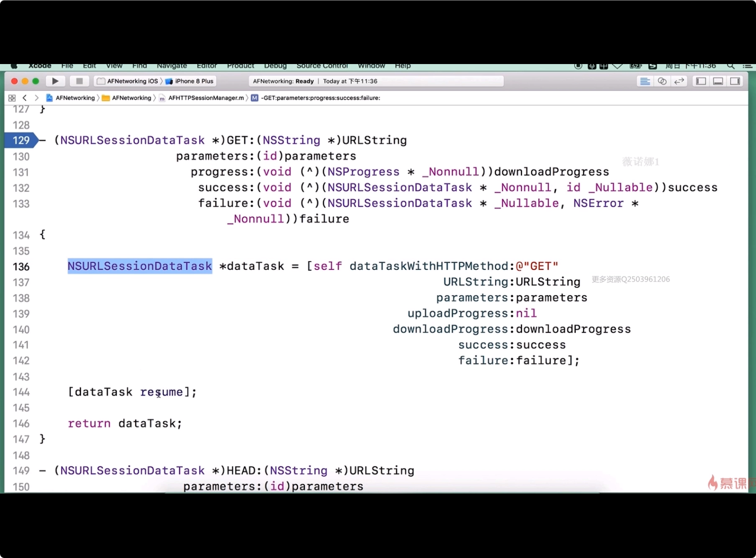Click success:success on line 141
The width and height of the screenshot is (756, 558).
[512, 345]
